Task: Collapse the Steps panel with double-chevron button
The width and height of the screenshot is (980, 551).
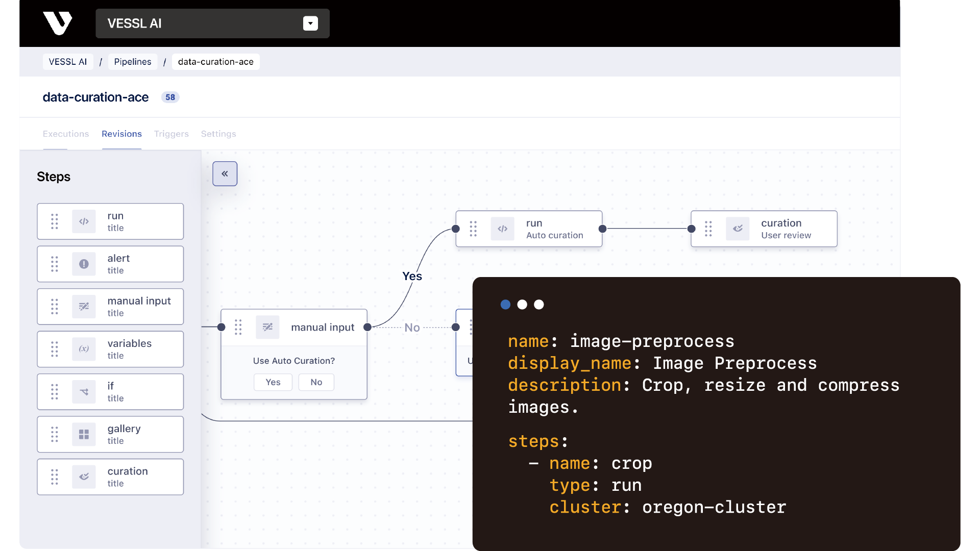Action: (225, 173)
